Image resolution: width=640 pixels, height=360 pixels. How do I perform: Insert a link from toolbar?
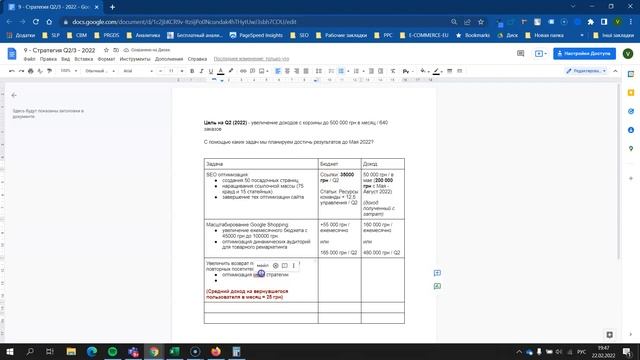pyautogui.click(x=243, y=71)
